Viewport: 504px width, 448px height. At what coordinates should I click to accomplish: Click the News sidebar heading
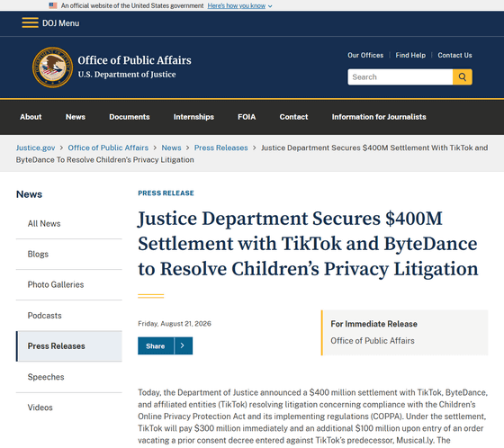(29, 194)
